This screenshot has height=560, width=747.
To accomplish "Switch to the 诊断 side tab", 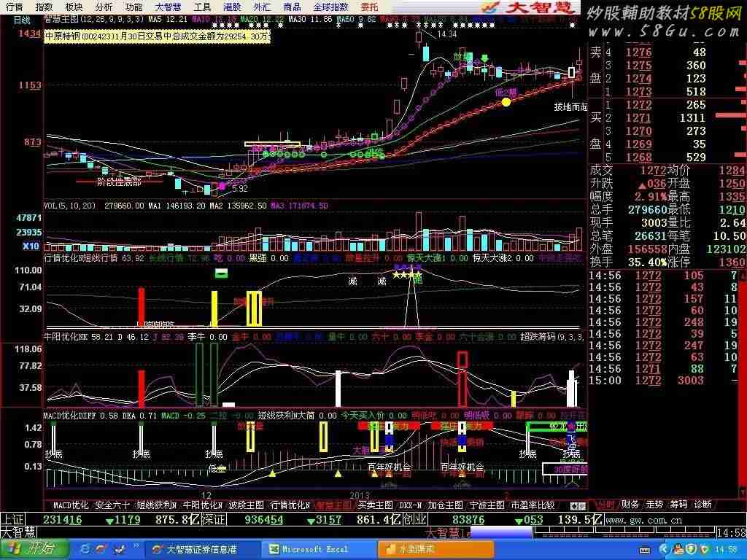I will 703,505.
